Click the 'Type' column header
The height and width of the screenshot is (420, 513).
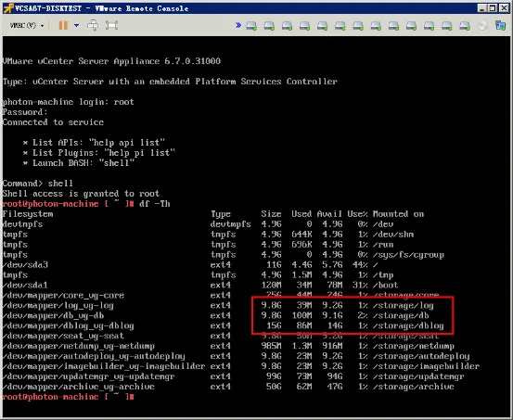(x=221, y=214)
